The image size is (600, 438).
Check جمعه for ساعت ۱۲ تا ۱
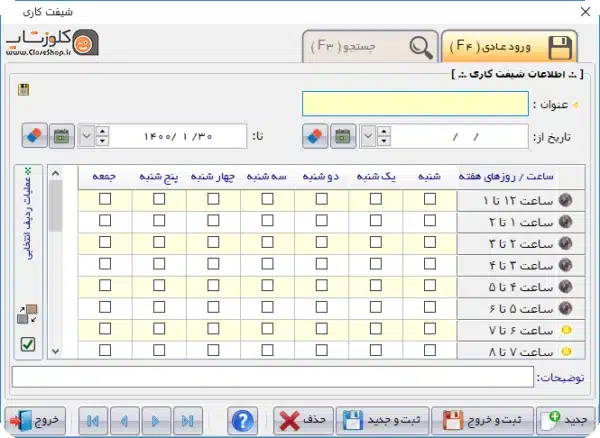[x=105, y=199]
